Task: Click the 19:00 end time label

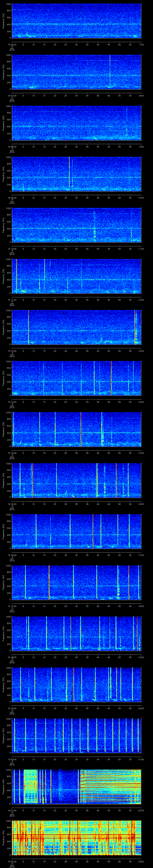Action: pyautogui.click(x=141, y=657)
